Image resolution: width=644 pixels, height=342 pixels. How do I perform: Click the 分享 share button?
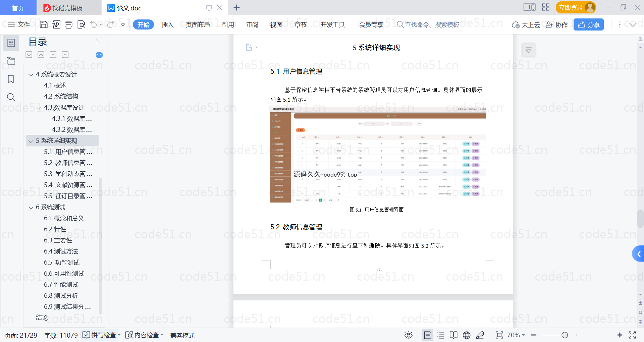click(589, 24)
